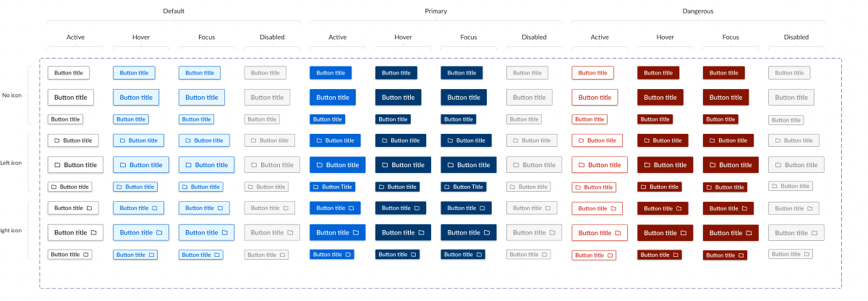Image resolution: width=868 pixels, height=301 pixels.
Task: Click the large Dangerous Focus no-icon button
Action: pyautogui.click(x=726, y=97)
